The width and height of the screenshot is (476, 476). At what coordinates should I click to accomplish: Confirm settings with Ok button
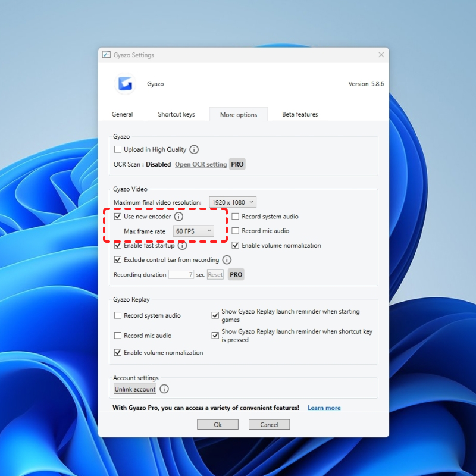click(218, 424)
